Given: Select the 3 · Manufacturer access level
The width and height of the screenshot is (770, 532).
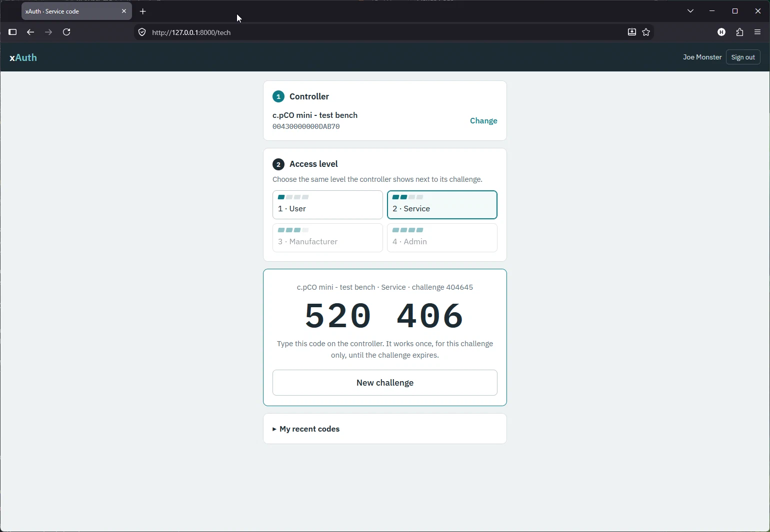Looking at the screenshot, I should (x=327, y=238).
